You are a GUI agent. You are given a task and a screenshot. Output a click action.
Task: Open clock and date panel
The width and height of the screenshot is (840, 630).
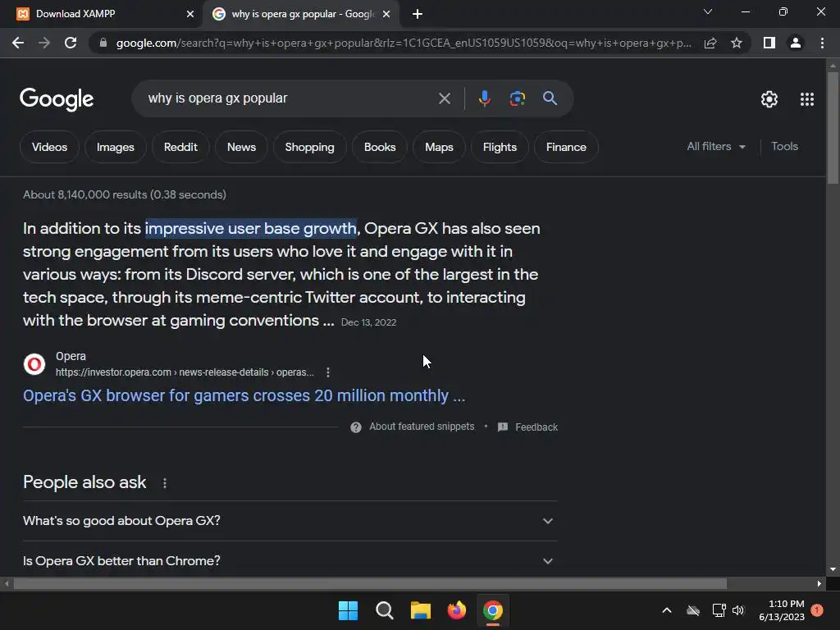(x=782, y=610)
